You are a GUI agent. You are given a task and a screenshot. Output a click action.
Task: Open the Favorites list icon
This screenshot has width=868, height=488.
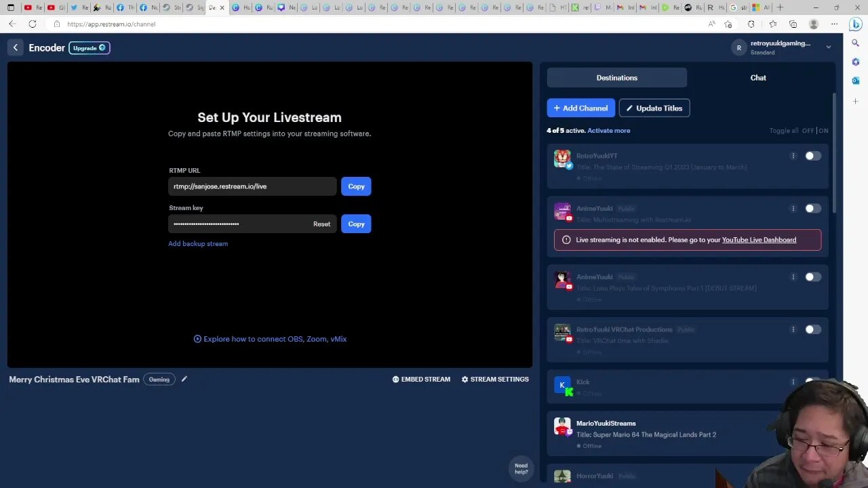click(773, 24)
